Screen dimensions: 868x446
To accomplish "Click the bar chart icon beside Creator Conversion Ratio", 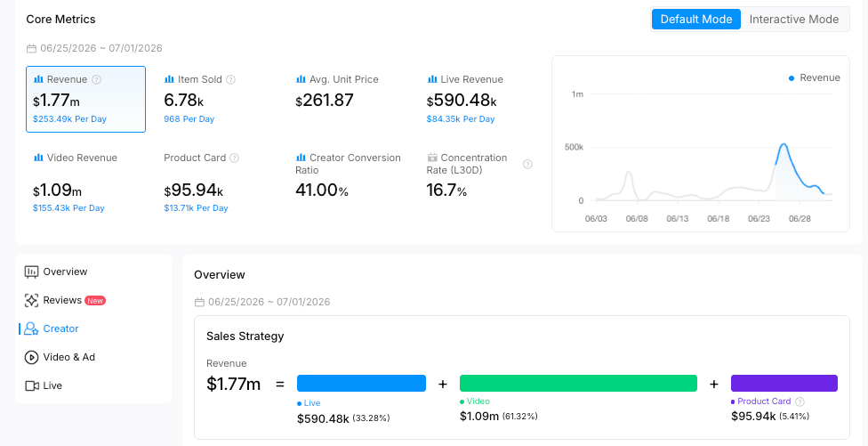I will (301, 158).
